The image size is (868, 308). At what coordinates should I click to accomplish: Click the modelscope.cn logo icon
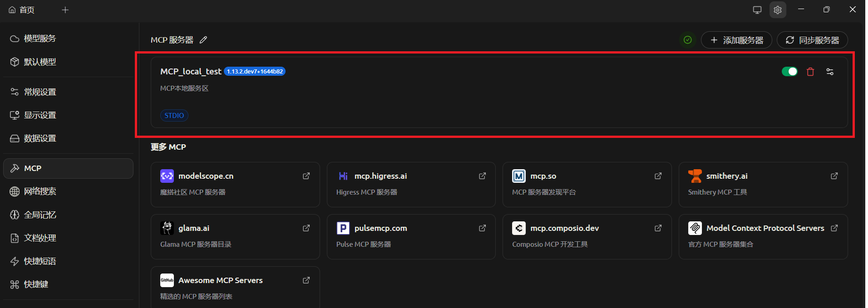[167, 176]
